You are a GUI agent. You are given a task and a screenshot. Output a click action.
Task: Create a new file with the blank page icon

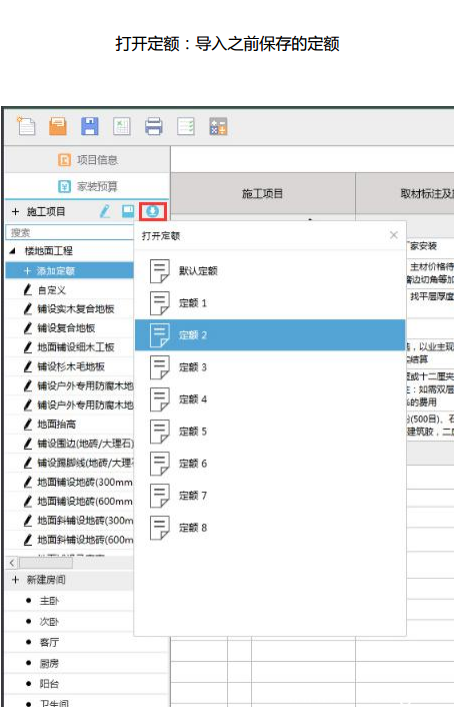(26, 126)
